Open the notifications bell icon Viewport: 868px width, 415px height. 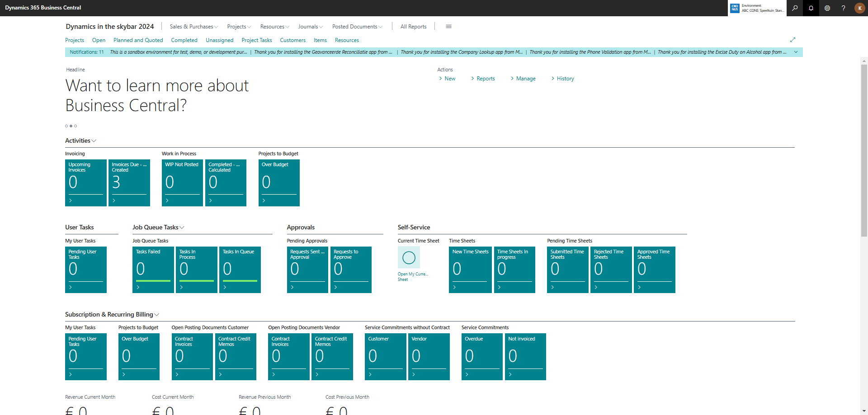pos(811,8)
